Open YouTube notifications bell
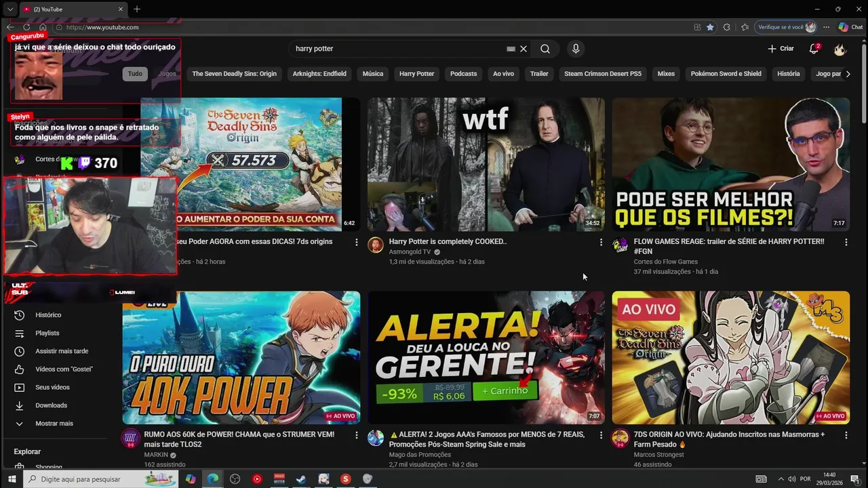 (x=814, y=49)
